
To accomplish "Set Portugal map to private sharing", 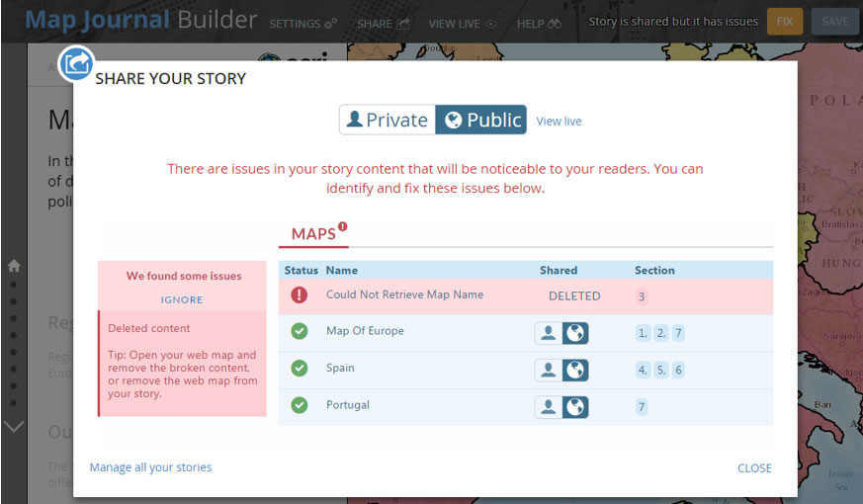I will [549, 407].
